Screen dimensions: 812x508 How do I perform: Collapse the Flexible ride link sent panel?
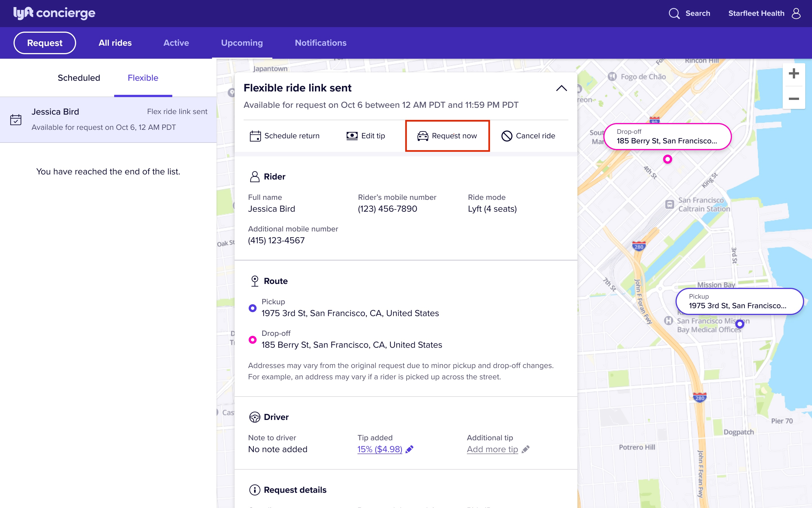[561, 88]
